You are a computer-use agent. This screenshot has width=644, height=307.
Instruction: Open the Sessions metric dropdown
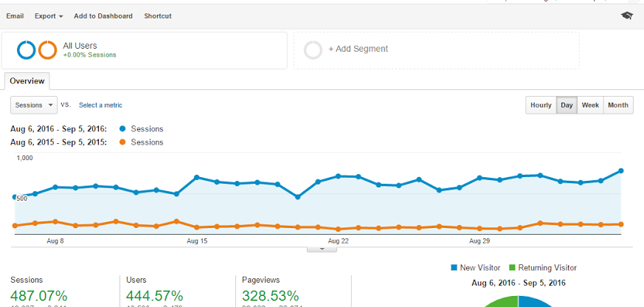34,105
